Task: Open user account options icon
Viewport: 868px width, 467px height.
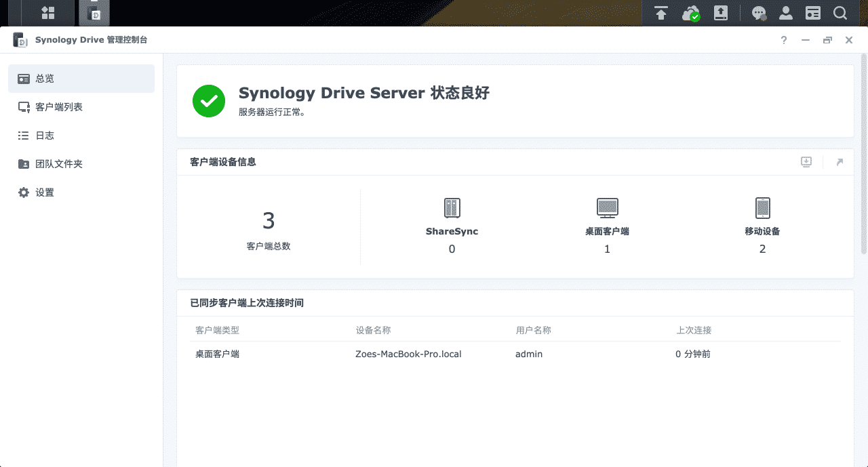Action: [786, 13]
